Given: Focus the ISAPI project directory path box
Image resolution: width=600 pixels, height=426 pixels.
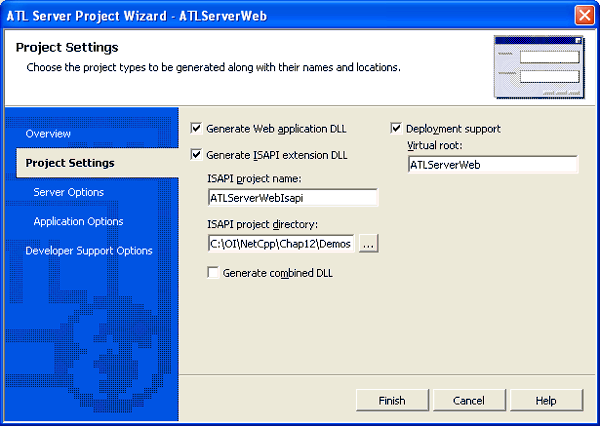Looking at the screenshot, I should point(280,244).
